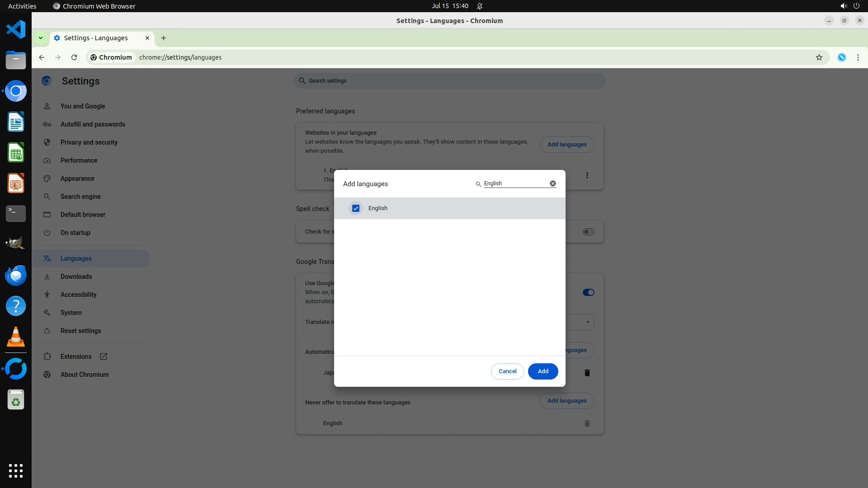This screenshot has height=488, width=868.
Task: Reload the settings page
Action: [74, 57]
